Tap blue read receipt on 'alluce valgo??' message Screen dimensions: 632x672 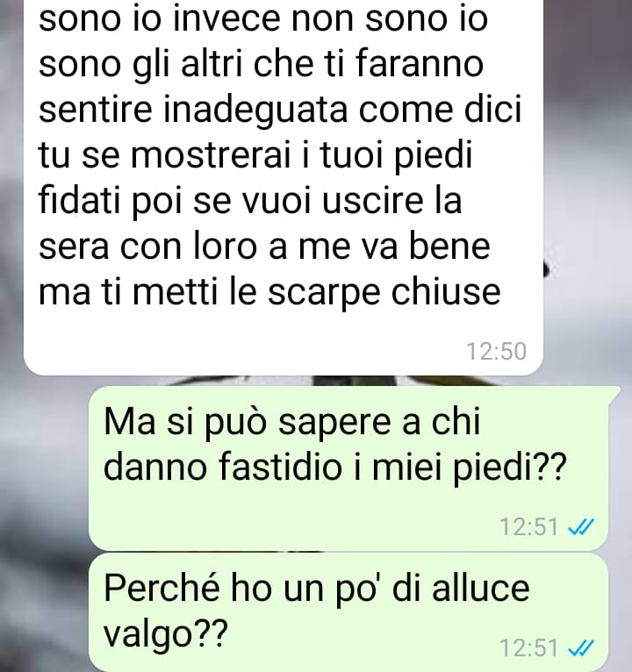581,647
